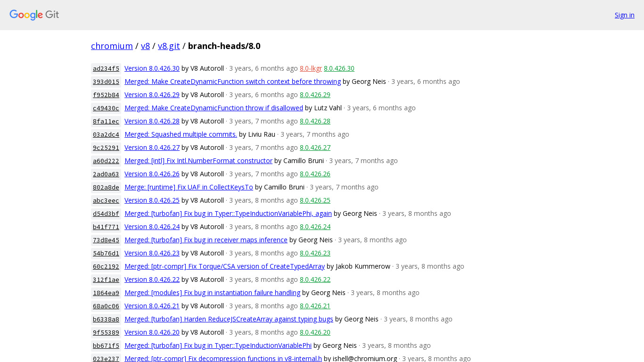Image resolution: width=644 pixels, height=362 pixels.
Task: Open the Version 8.0.426.30 commit
Action: coord(152,68)
